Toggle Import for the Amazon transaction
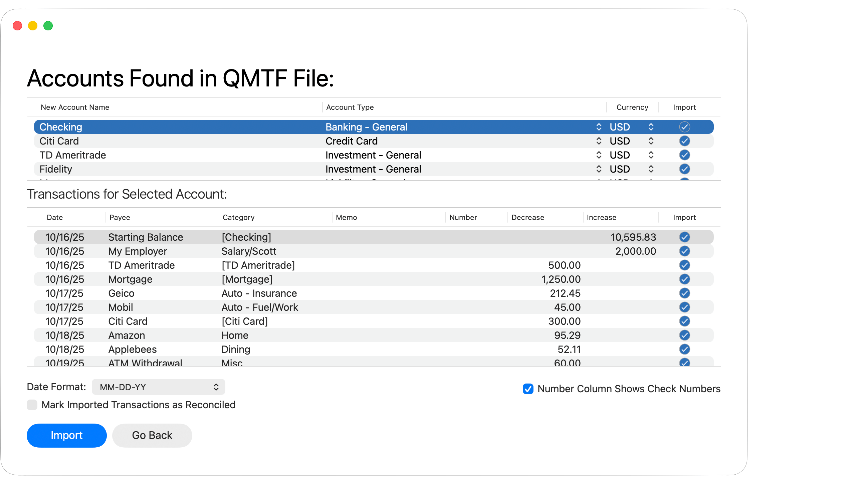This screenshot has height=484, width=868. tap(684, 335)
